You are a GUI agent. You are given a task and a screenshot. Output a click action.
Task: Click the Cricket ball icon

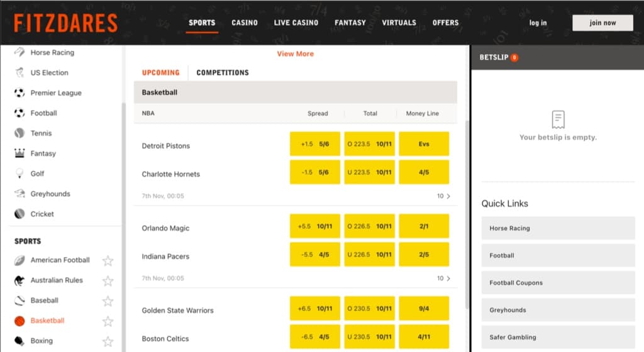click(x=19, y=214)
